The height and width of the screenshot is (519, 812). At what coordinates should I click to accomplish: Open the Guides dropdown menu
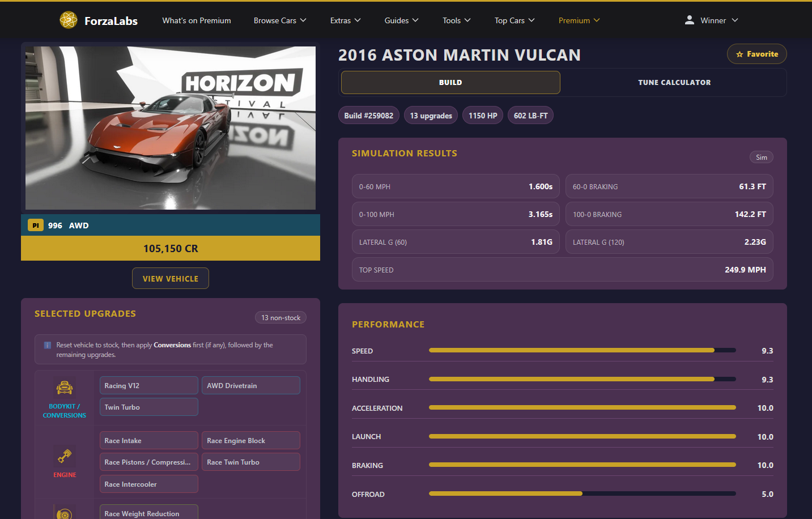[401, 20]
